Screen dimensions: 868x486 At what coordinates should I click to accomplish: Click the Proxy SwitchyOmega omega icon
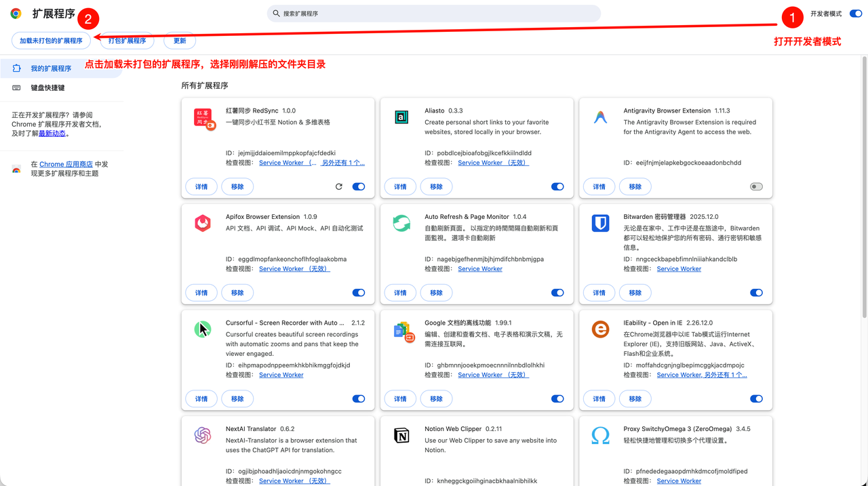[x=600, y=435]
